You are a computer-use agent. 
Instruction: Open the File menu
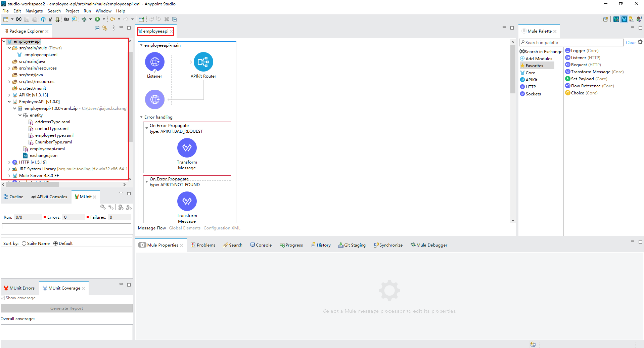tap(5, 11)
